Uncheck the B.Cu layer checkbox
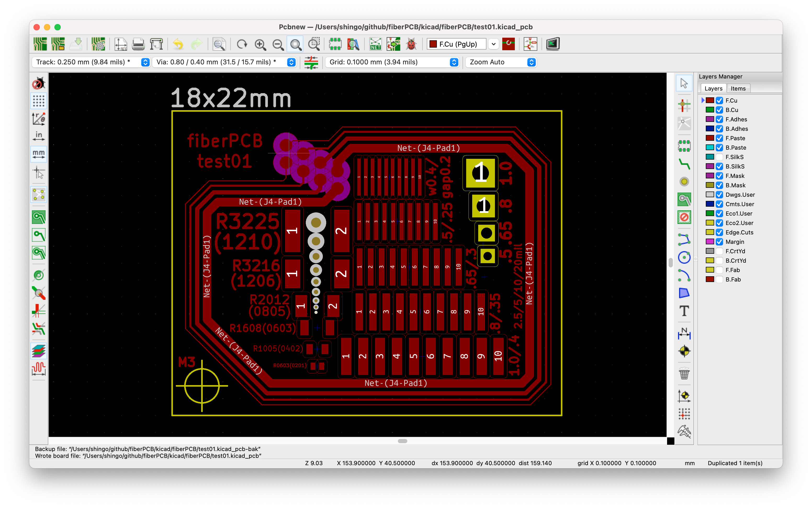Image resolution: width=812 pixels, height=507 pixels. (719, 110)
